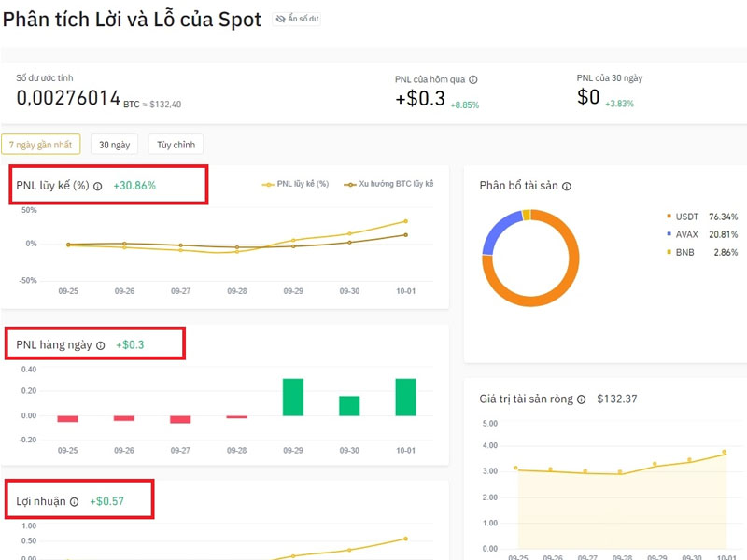This screenshot has height=560, width=747.
Task: Click the '20.81%' AVAX allocation value
Action: [723, 234]
